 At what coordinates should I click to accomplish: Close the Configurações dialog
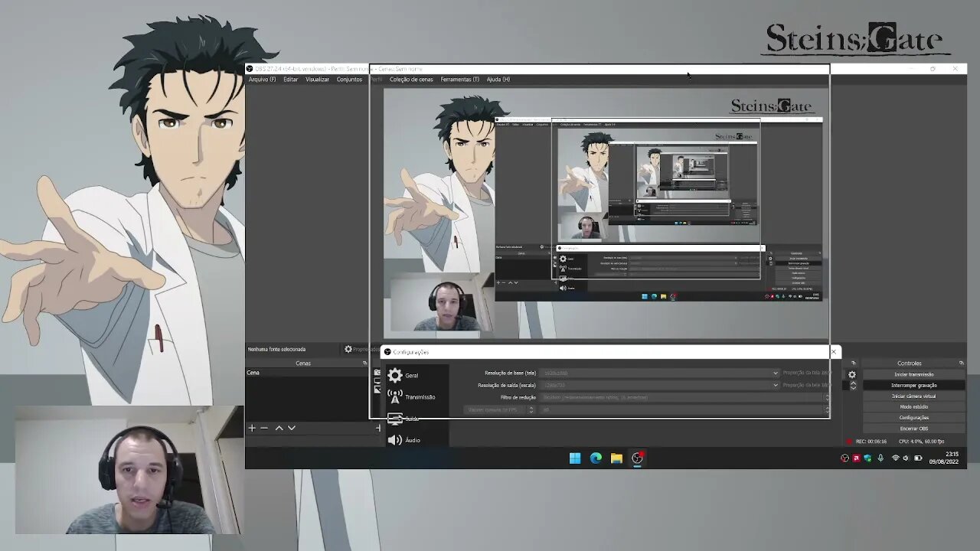(834, 352)
